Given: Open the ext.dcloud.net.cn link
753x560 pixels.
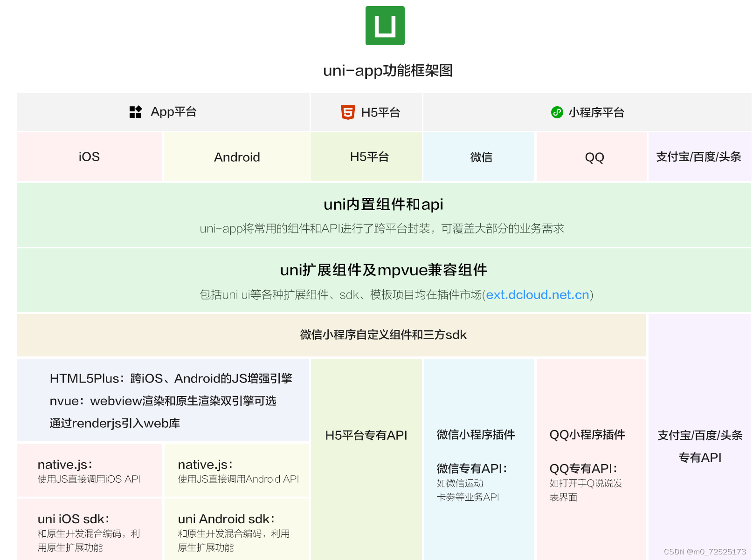Looking at the screenshot, I should (x=538, y=294).
